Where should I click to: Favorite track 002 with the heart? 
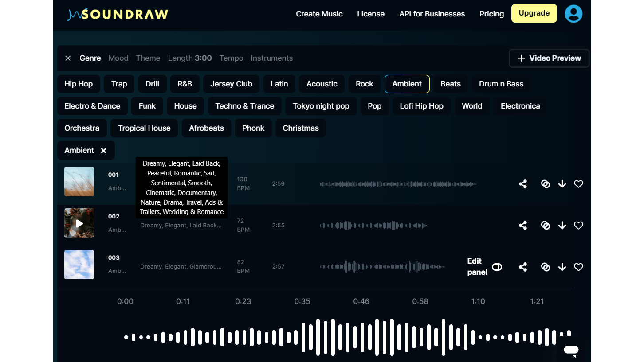click(578, 225)
